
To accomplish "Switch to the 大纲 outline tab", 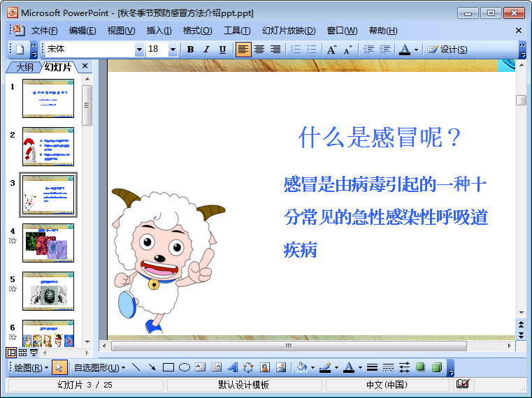I will [24, 67].
